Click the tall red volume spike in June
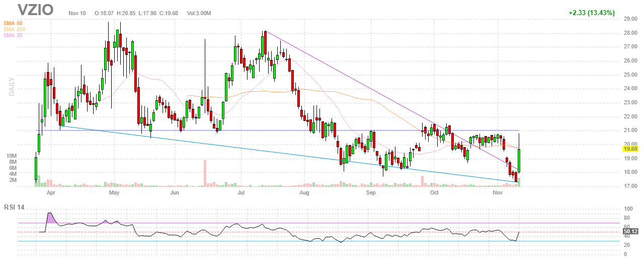The height and width of the screenshot is (262, 644). [205, 174]
